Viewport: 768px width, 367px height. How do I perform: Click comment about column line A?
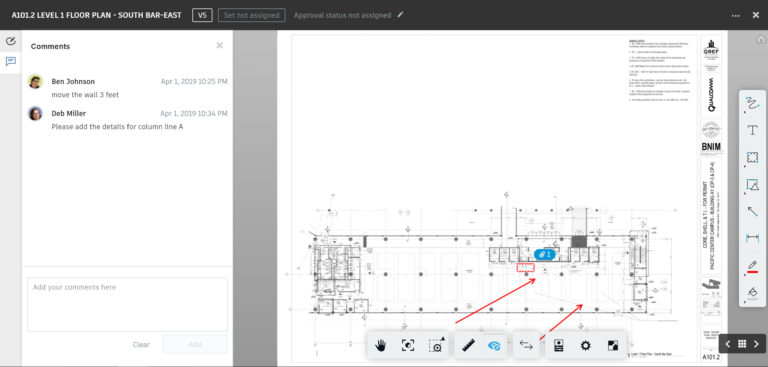coord(117,127)
